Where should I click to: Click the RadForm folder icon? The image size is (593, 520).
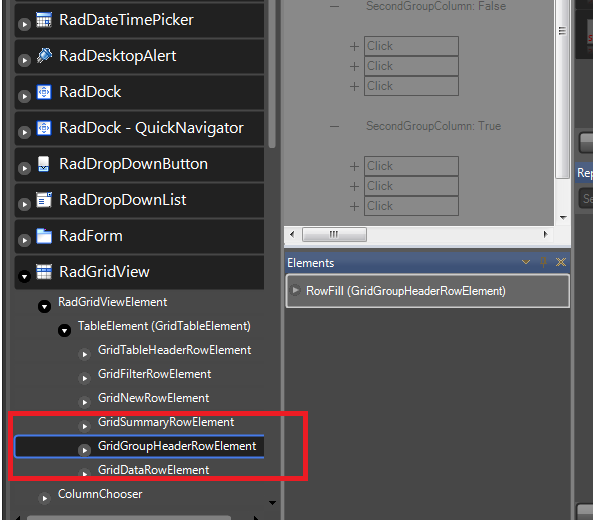pos(44,236)
